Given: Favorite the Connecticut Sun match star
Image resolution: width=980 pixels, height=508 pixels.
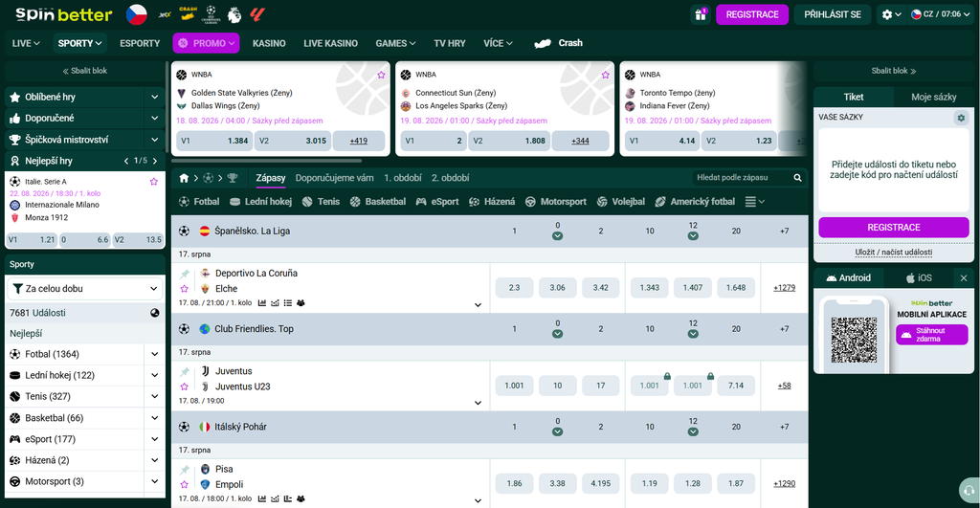Looking at the screenshot, I should (x=605, y=75).
